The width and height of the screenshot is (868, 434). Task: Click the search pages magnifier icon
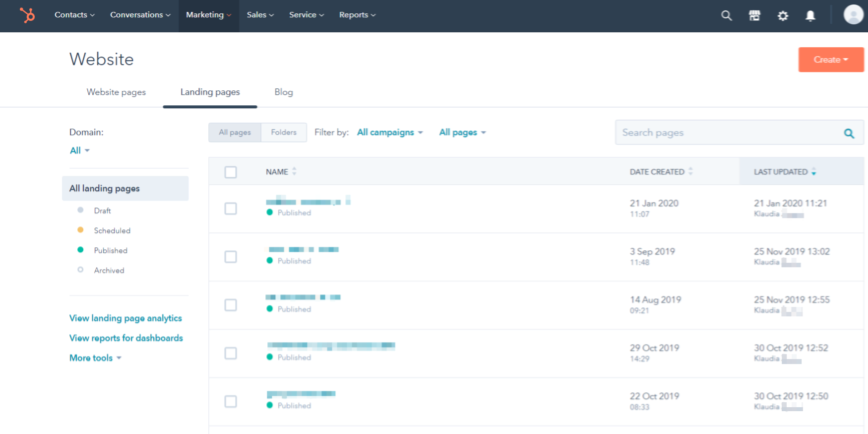click(x=849, y=133)
